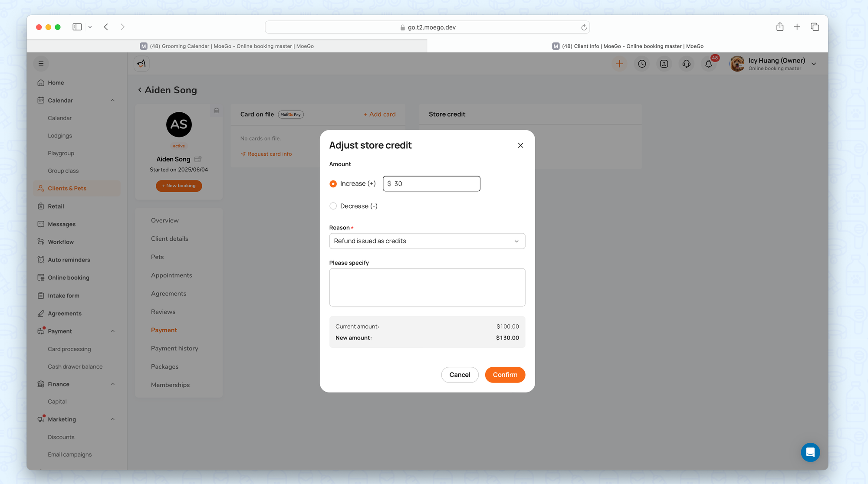The width and height of the screenshot is (868, 484).
Task: Close the Adjust store credit dialog
Action: tap(520, 145)
